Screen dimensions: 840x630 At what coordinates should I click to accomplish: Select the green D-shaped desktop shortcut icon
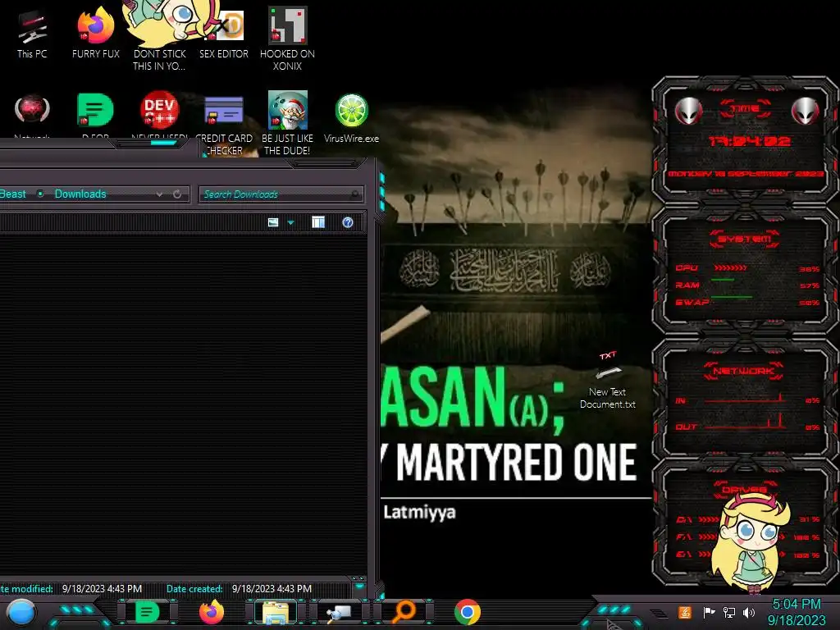[x=95, y=110]
